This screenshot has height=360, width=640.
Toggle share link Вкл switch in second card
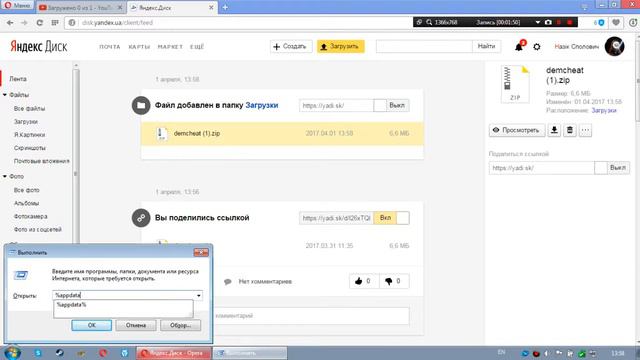coord(391,218)
